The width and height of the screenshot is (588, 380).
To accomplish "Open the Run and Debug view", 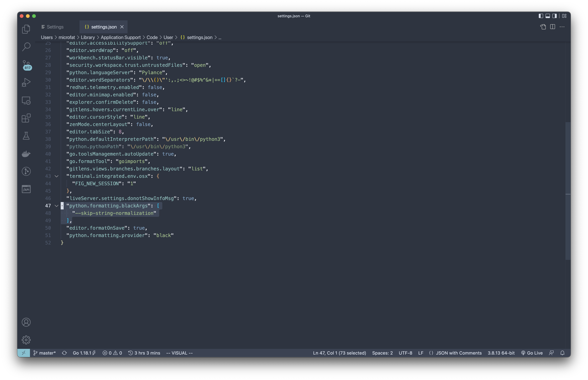I will click(26, 82).
